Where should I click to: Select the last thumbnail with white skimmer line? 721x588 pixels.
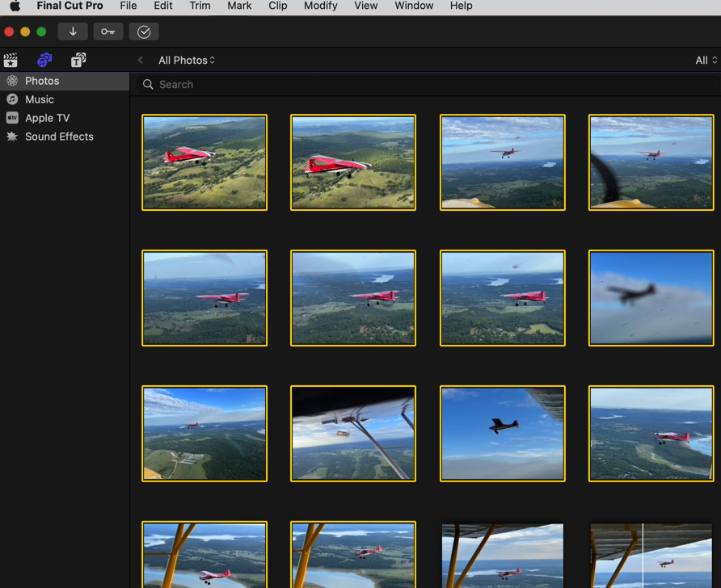tap(651, 556)
